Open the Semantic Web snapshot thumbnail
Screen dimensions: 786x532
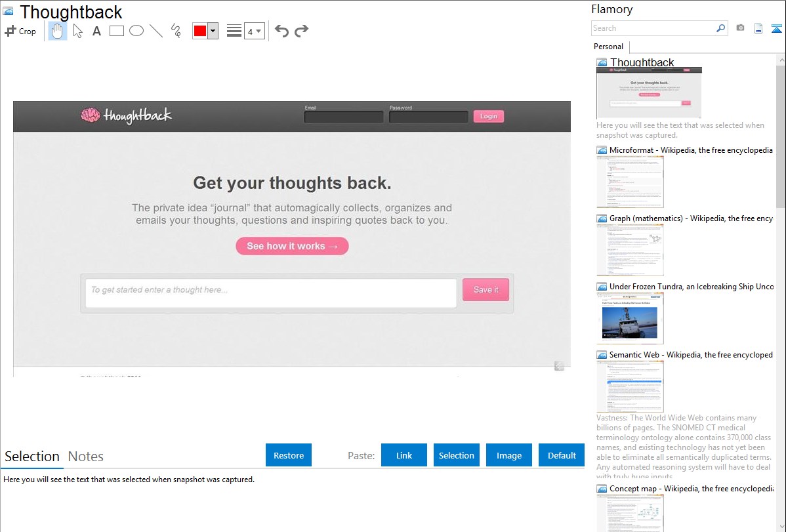click(630, 386)
